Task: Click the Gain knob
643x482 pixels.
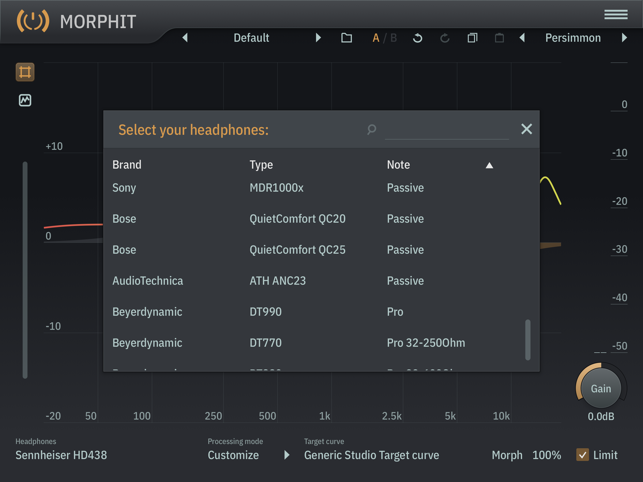Action: [x=601, y=388]
